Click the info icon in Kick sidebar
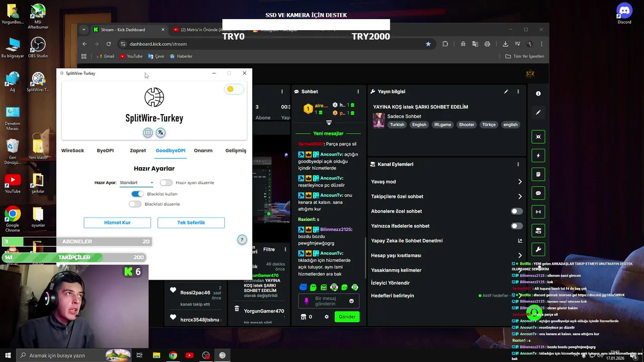The image size is (644, 362). pos(538,94)
